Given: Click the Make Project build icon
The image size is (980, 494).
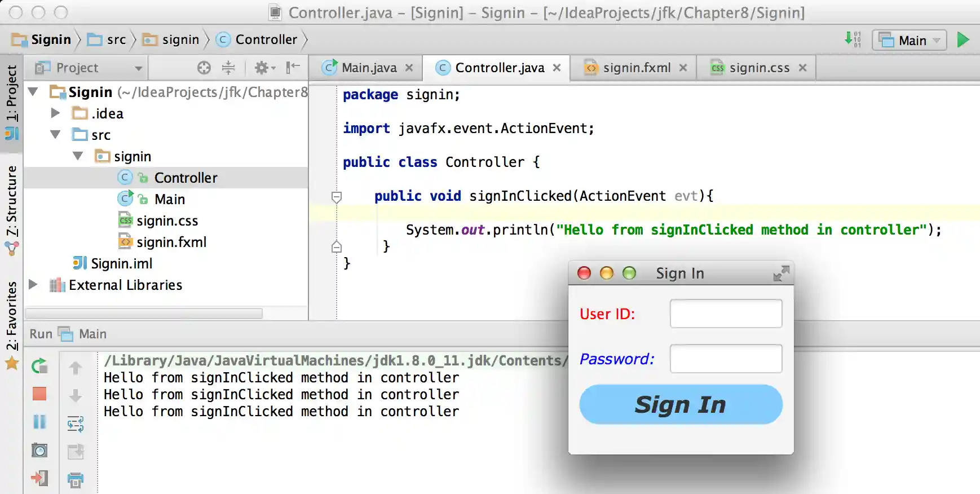Looking at the screenshot, I should click(853, 39).
